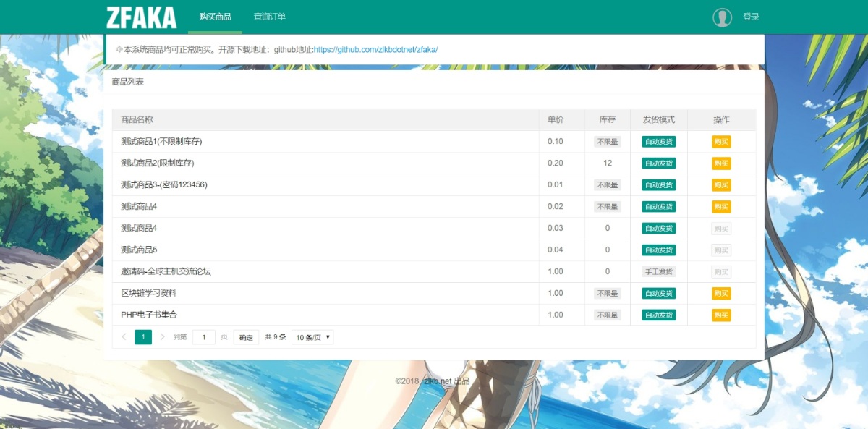Click the page number input field
The width and height of the screenshot is (868, 429).
[203, 336]
